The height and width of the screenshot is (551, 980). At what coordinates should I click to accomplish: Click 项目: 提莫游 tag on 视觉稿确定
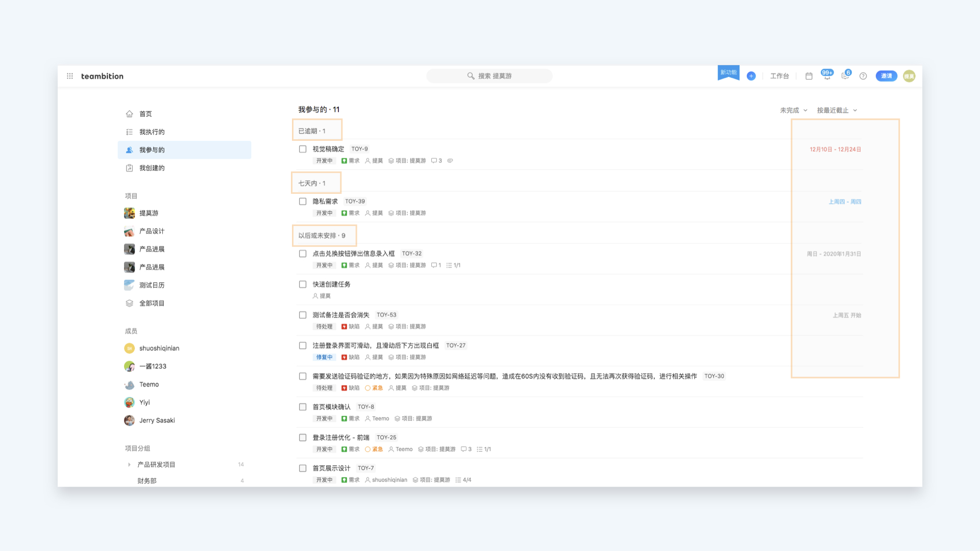point(407,161)
